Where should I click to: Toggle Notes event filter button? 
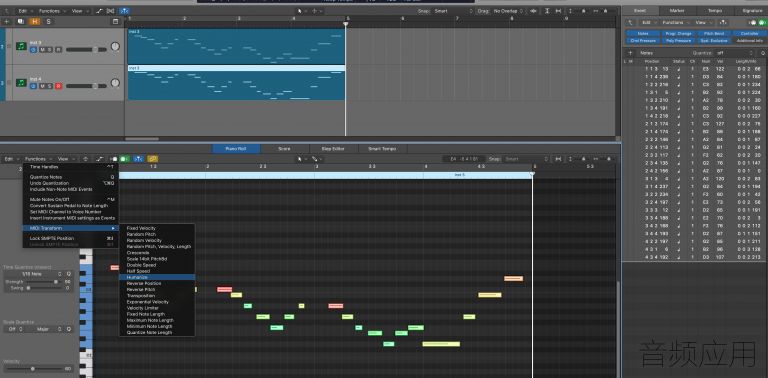tap(643, 34)
